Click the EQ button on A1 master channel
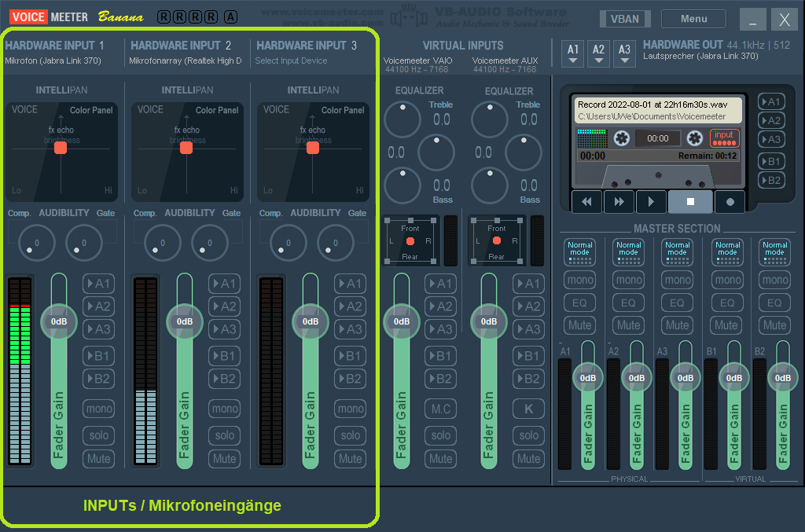The height and width of the screenshot is (532, 805). click(580, 303)
